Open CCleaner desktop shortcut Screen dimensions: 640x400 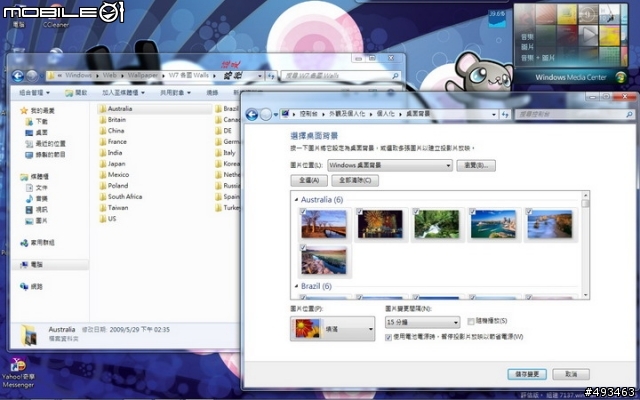(x=56, y=16)
